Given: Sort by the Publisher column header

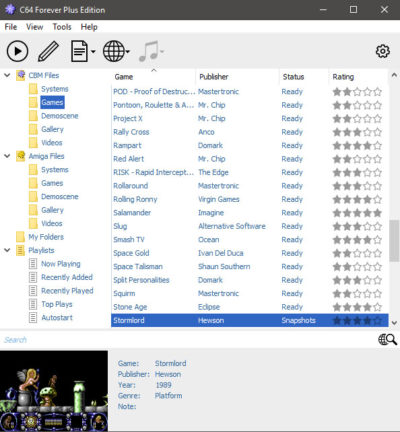Looking at the screenshot, I should click(x=237, y=77).
